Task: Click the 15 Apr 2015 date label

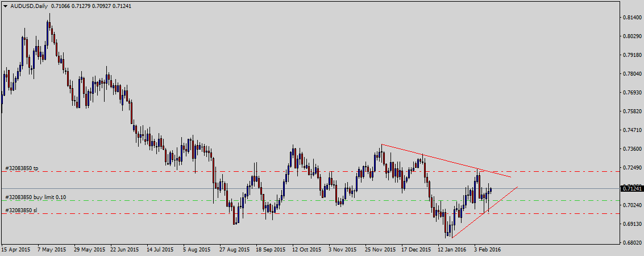Action: pyautogui.click(x=17, y=249)
